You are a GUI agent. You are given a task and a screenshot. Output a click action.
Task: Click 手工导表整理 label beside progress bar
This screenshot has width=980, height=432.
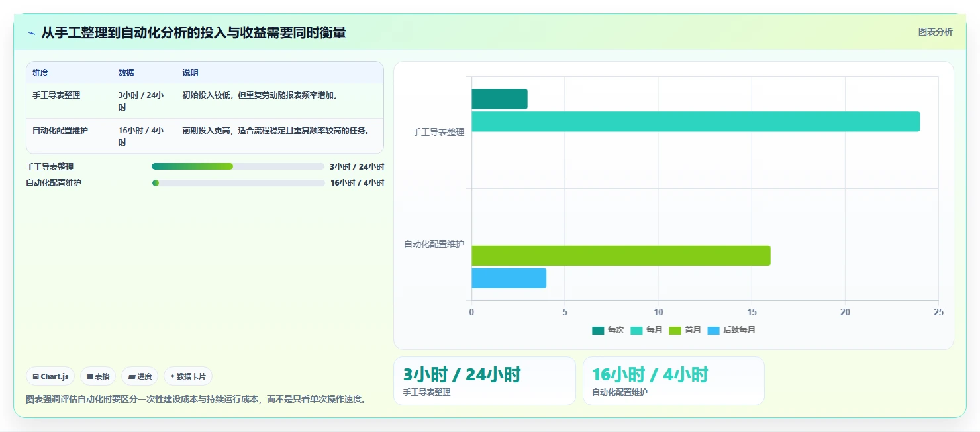[x=50, y=167]
